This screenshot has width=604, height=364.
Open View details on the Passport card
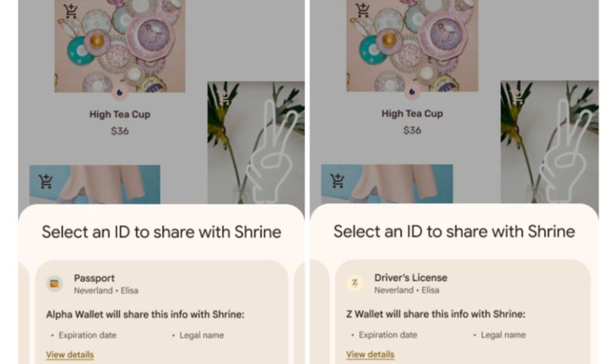70,355
